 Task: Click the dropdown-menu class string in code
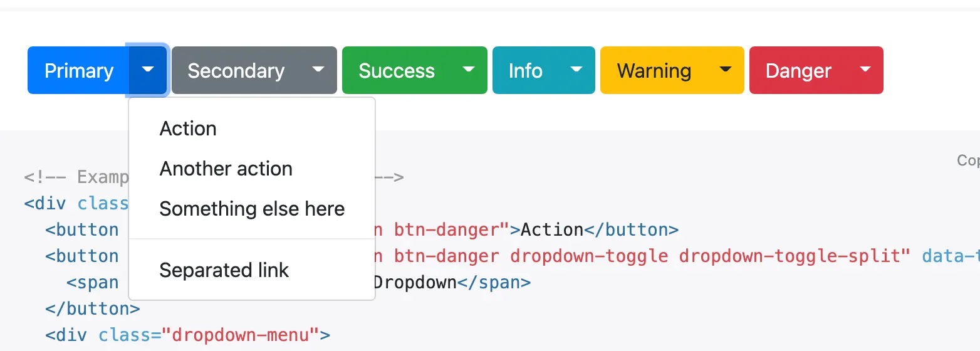[x=241, y=335]
